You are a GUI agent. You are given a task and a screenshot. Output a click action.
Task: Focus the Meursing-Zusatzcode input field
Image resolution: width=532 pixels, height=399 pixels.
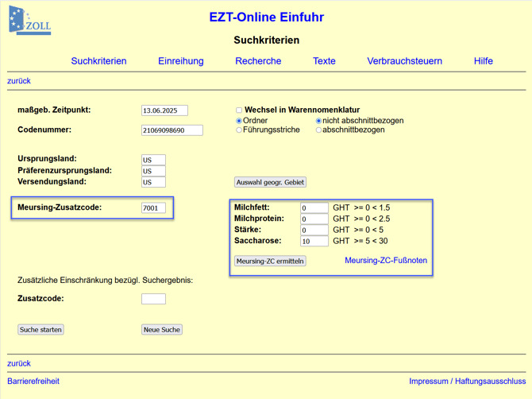153,207
